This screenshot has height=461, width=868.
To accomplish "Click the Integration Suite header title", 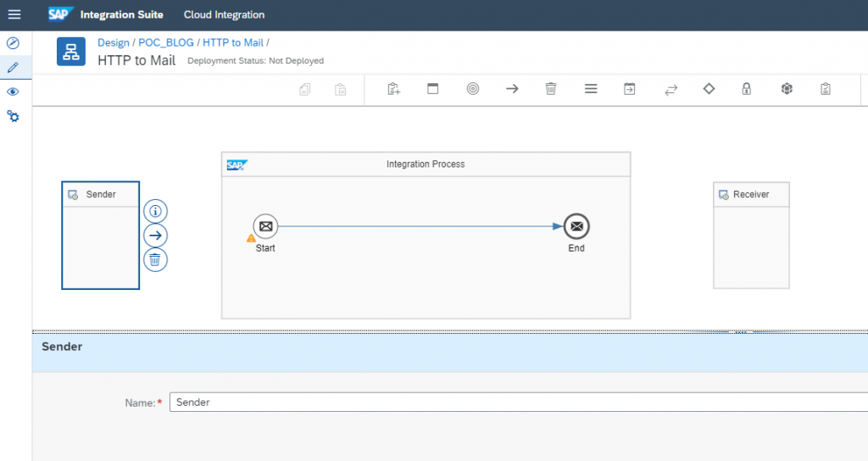I will pos(122,15).
